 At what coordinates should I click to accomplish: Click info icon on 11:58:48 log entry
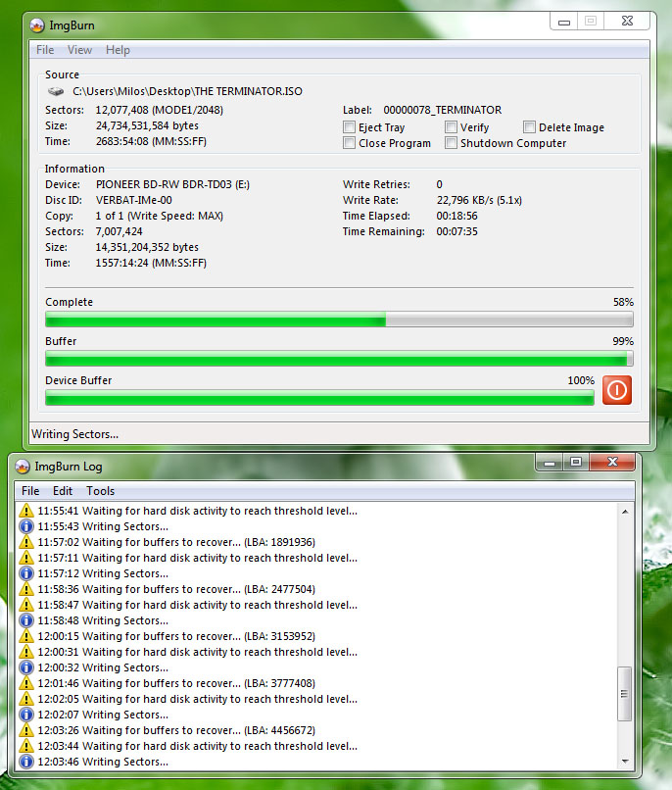click(26, 620)
